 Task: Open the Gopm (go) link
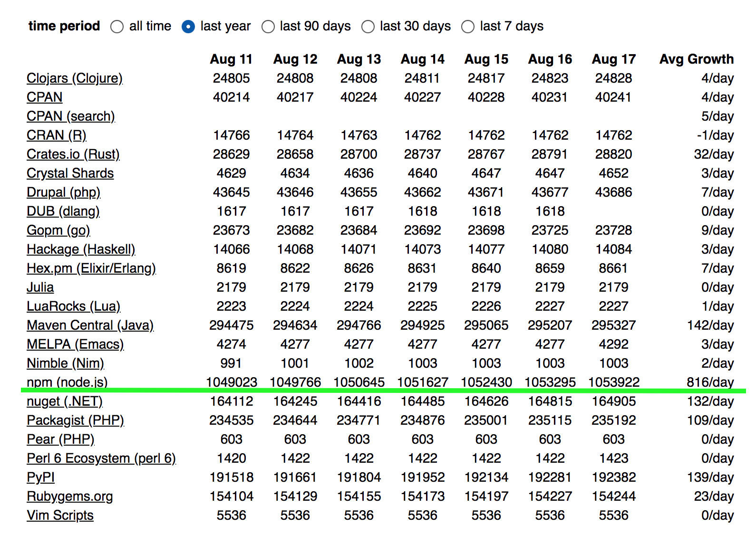click(58, 230)
